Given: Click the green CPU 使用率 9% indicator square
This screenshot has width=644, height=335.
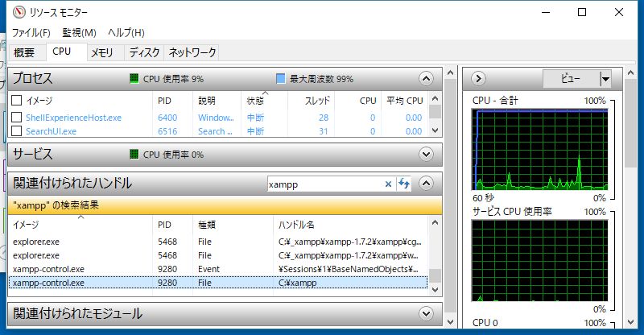Looking at the screenshot, I should coord(134,78).
